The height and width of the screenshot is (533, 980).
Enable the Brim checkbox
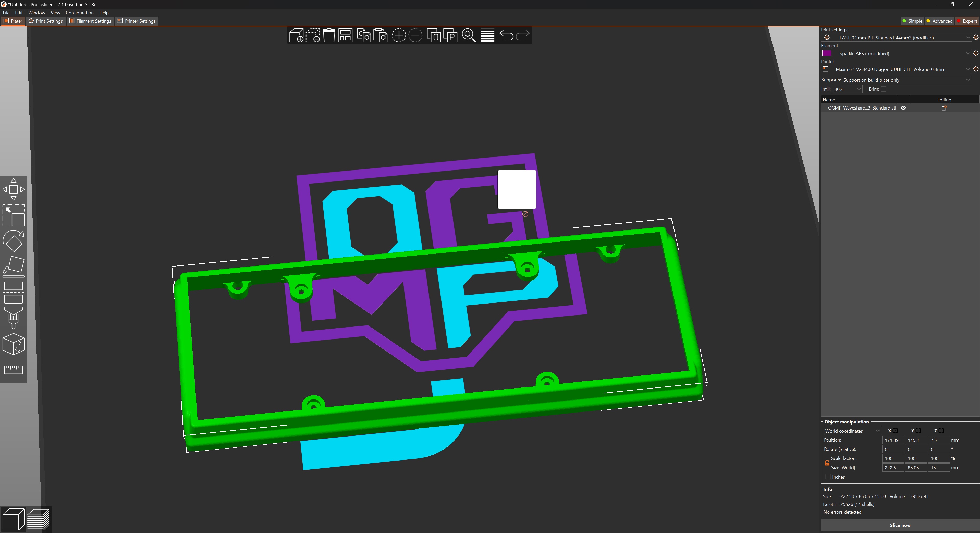click(883, 89)
